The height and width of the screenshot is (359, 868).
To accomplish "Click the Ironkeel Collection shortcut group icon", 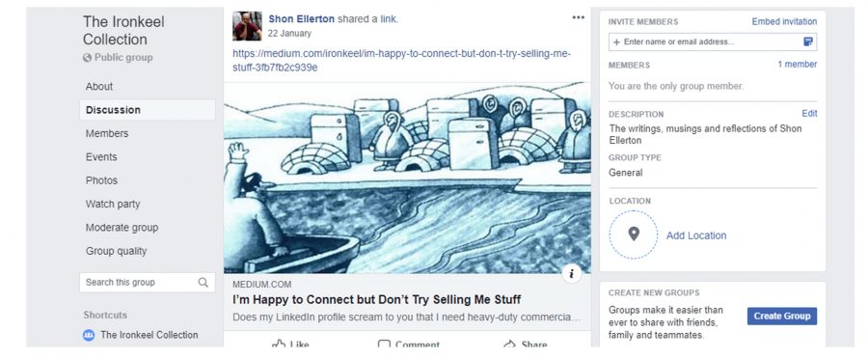I will (x=89, y=335).
